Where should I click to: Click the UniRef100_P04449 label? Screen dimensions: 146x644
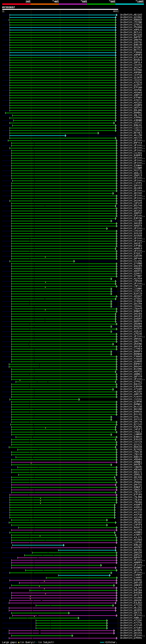(x=131, y=359)
